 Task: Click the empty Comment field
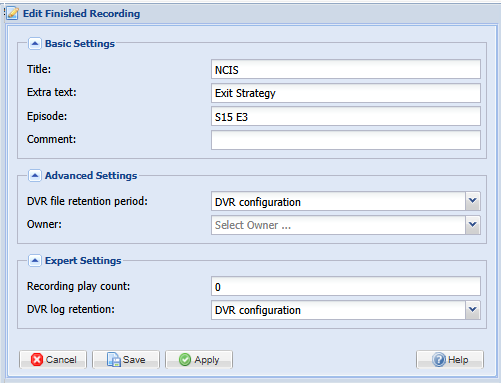click(x=346, y=140)
